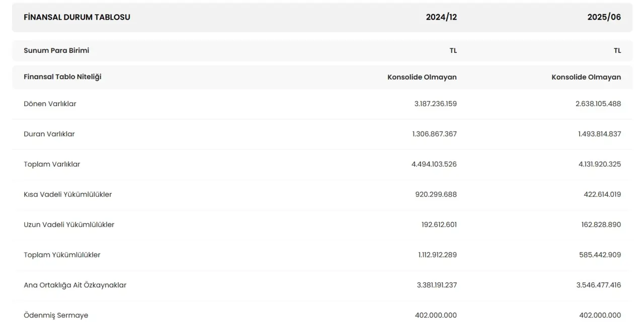Click the Kısa Vadeli Yükümlülükler label
644x330 pixels.
tap(67, 194)
